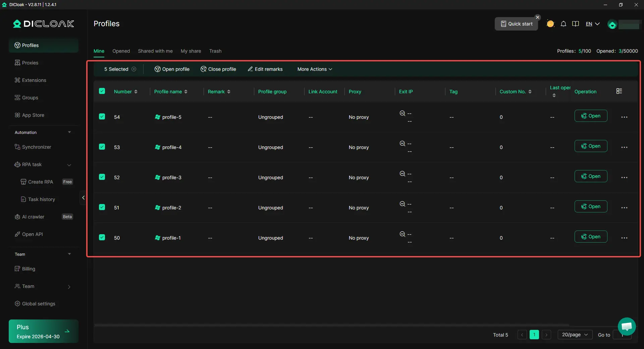
Task: Clear the 5 Selected count icon
Action: pyautogui.click(x=134, y=69)
